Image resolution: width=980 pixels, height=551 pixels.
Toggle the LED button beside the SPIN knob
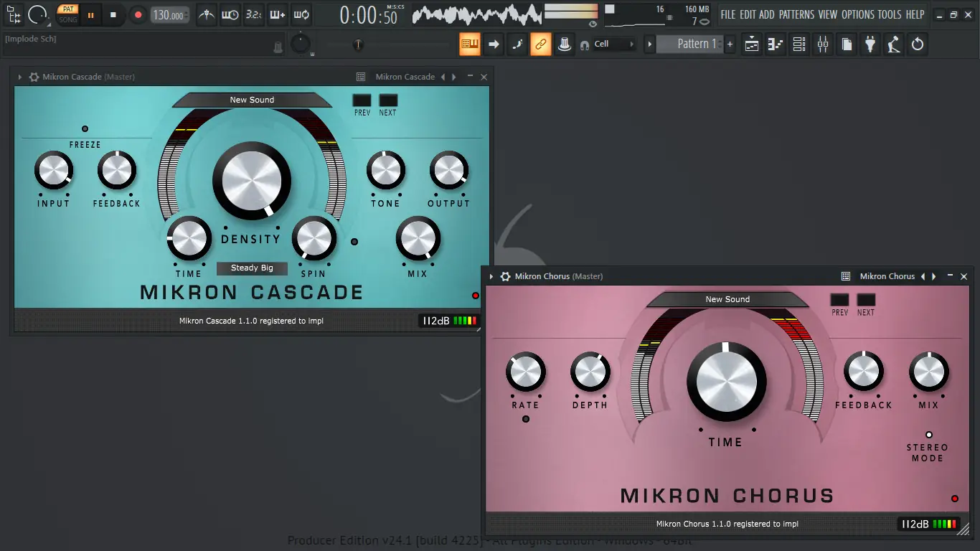click(x=354, y=242)
